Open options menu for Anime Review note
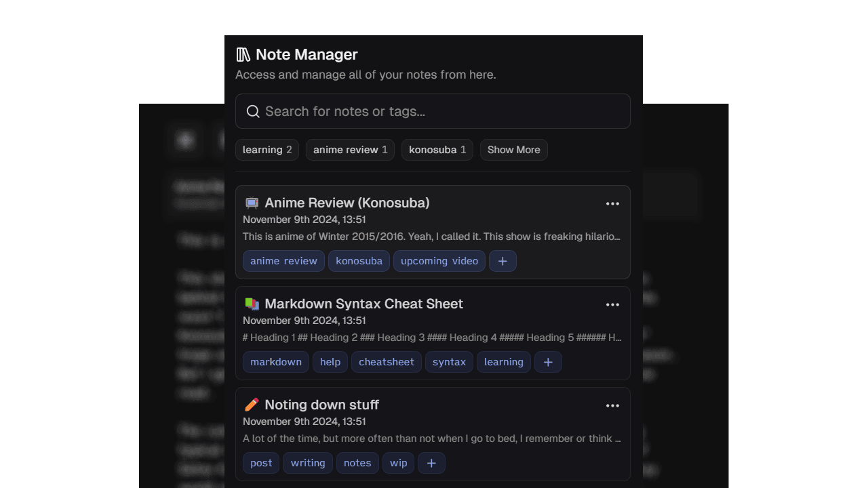Screen dimensions: 868x488 pyautogui.click(x=612, y=203)
